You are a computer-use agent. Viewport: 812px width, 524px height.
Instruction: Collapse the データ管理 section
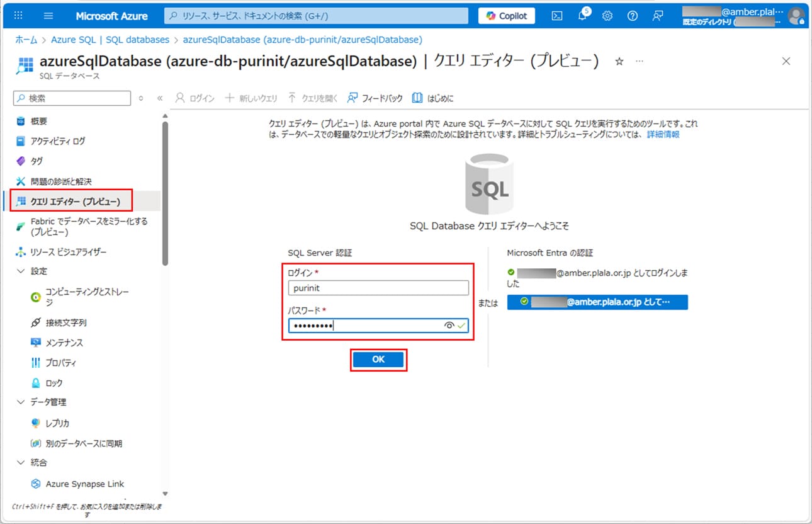click(x=21, y=402)
